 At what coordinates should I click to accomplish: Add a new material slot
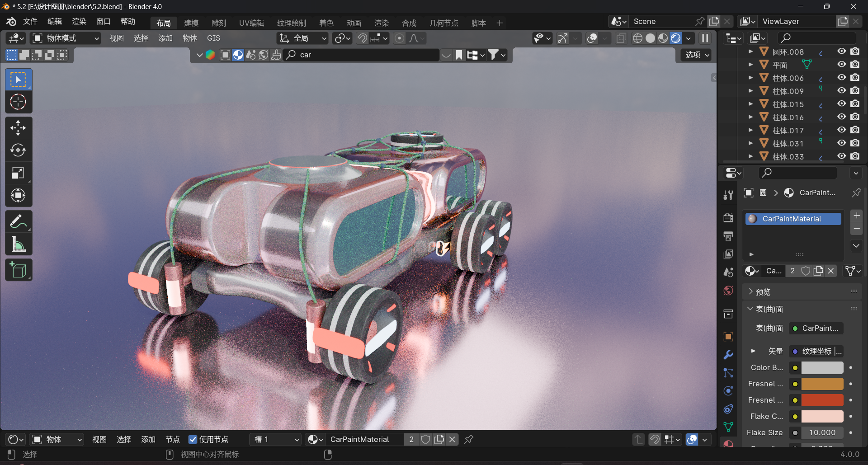(x=856, y=216)
